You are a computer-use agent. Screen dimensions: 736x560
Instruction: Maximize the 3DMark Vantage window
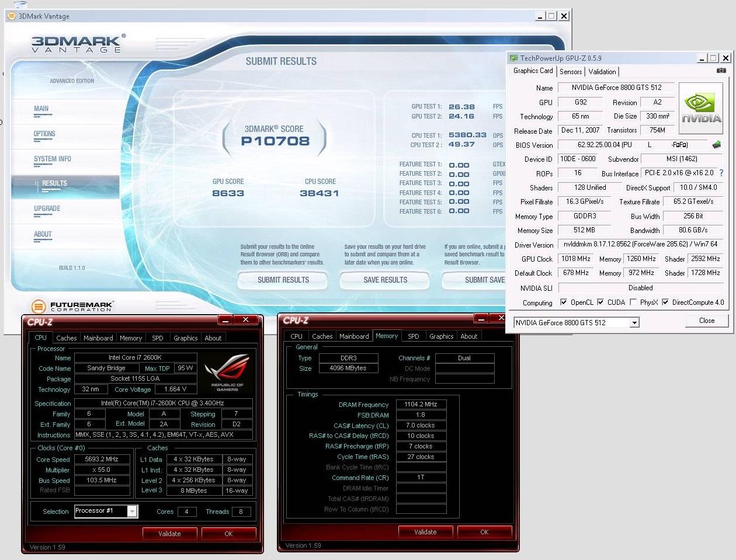551,16
